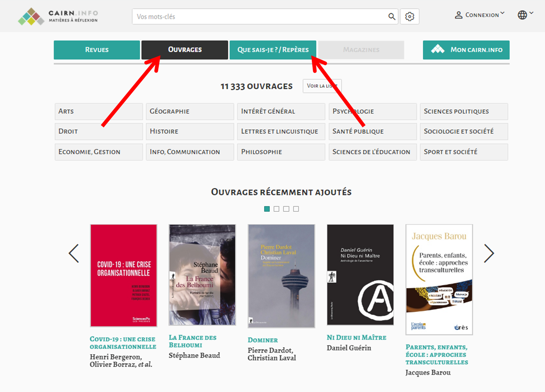Open advanced search gear icon
This screenshot has width=545, height=392.
410,16
